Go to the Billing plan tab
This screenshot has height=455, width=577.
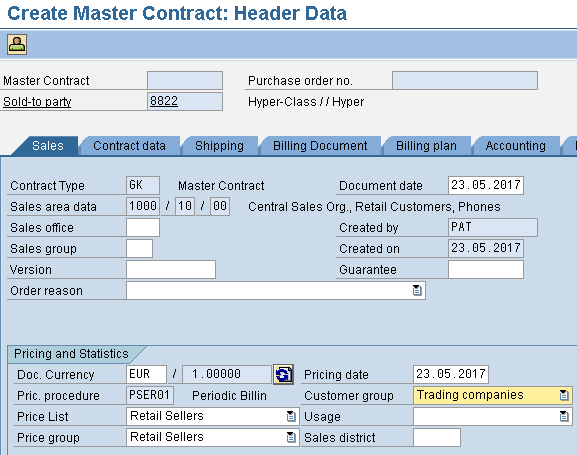click(x=426, y=146)
